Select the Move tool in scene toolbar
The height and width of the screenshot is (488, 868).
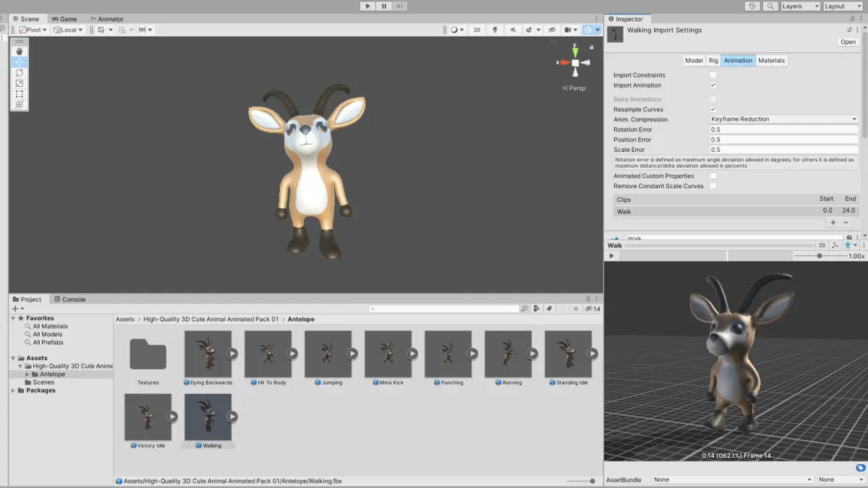(20, 62)
